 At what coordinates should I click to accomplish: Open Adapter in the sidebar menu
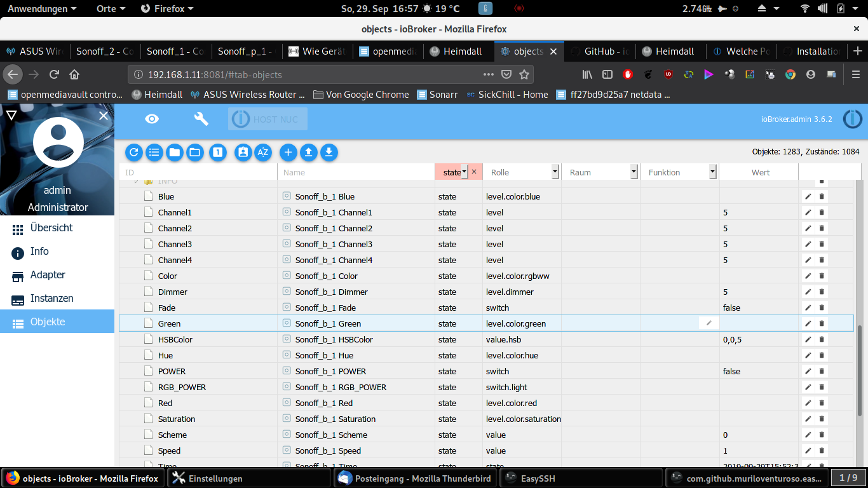(x=48, y=275)
